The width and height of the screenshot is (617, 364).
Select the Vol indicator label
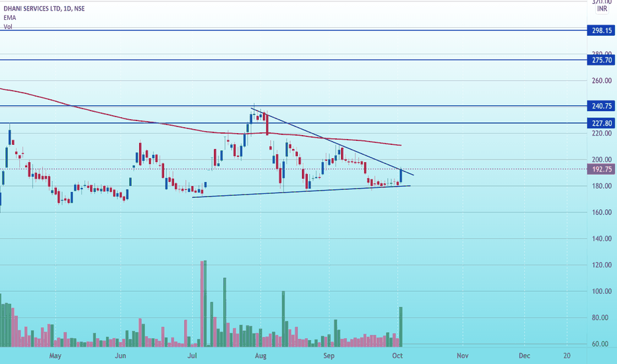[x=8, y=26]
